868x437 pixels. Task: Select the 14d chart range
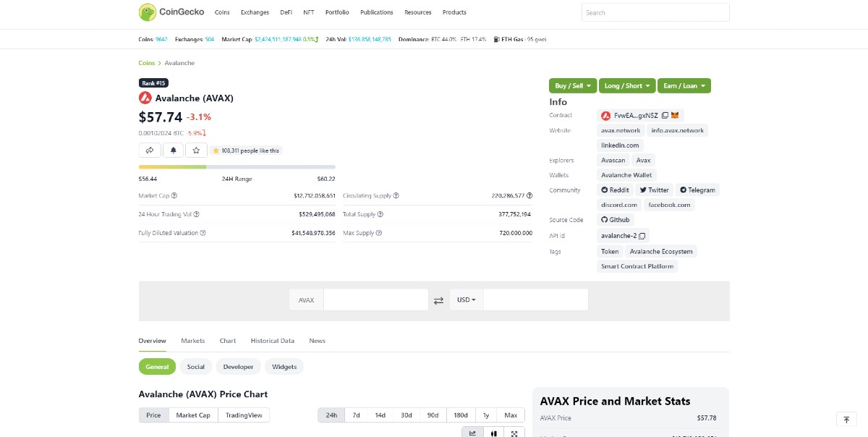(x=380, y=415)
